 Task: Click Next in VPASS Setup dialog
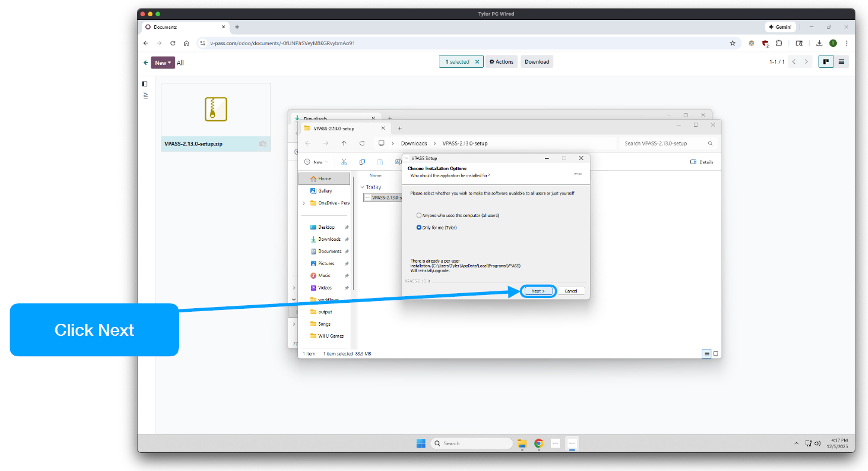538,291
